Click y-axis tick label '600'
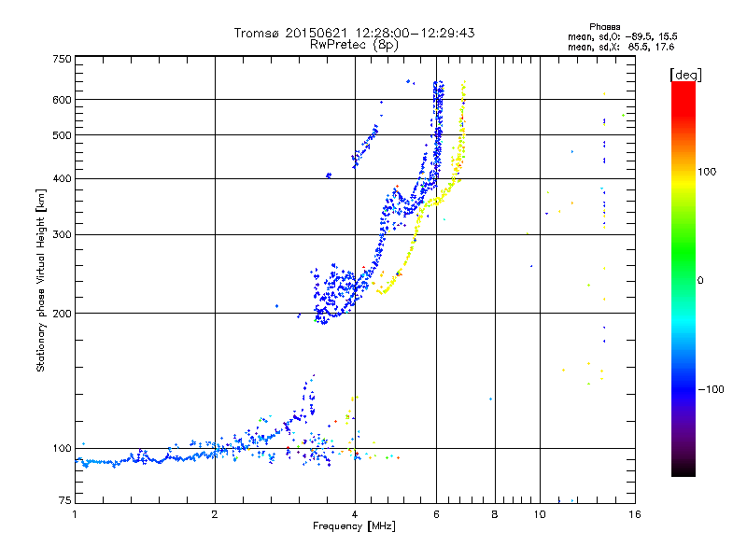This screenshot has width=747, height=560. tap(62, 100)
